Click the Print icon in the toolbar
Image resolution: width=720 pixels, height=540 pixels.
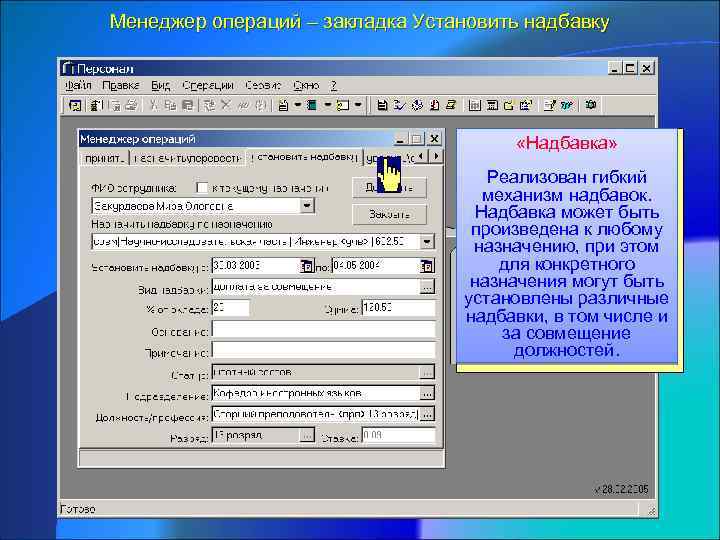click(132, 106)
